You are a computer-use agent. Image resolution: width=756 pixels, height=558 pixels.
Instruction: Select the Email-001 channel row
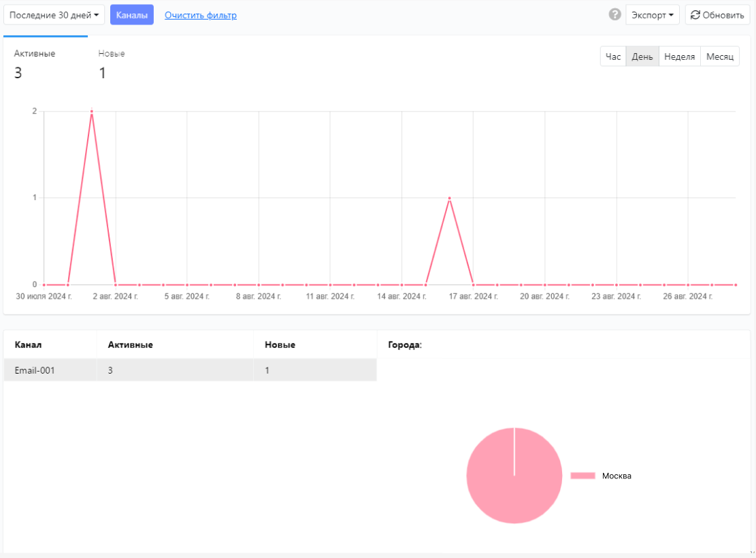(x=190, y=370)
